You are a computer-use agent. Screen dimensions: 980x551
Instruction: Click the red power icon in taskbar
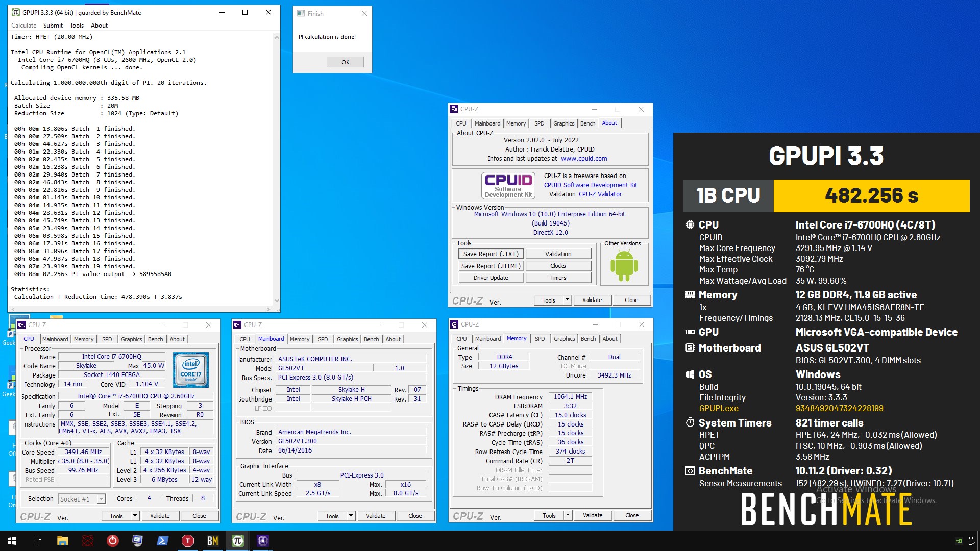(x=112, y=541)
